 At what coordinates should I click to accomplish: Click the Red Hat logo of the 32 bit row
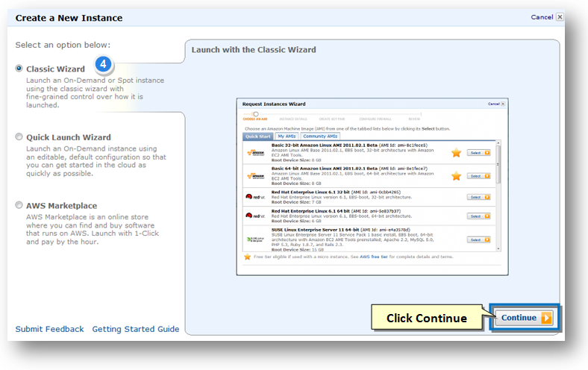pyautogui.click(x=255, y=197)
